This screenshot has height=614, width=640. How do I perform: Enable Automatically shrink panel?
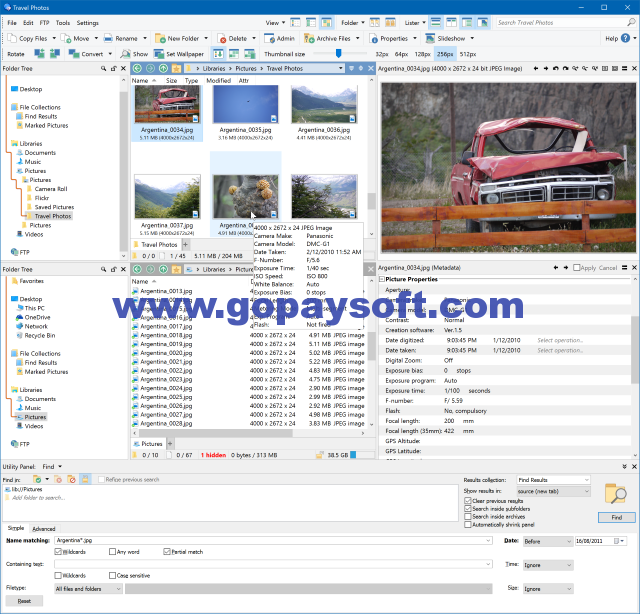point(468,525)
